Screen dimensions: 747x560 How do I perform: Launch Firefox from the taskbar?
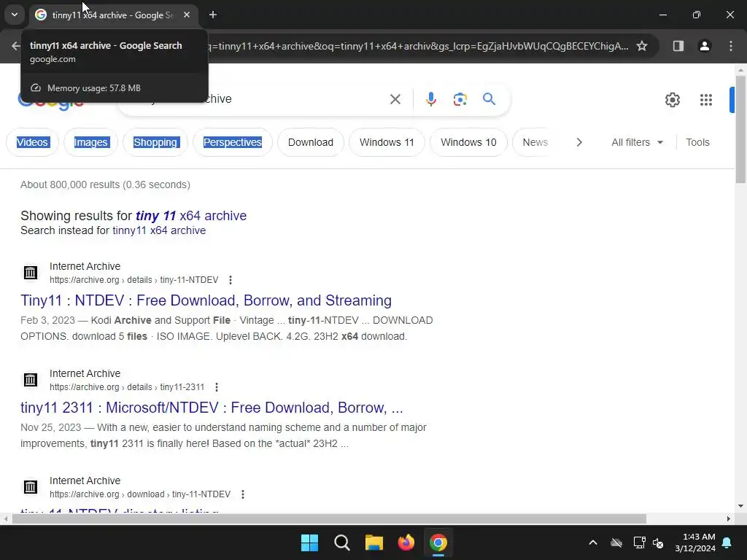pyautogui.click(x=406, y=542)
